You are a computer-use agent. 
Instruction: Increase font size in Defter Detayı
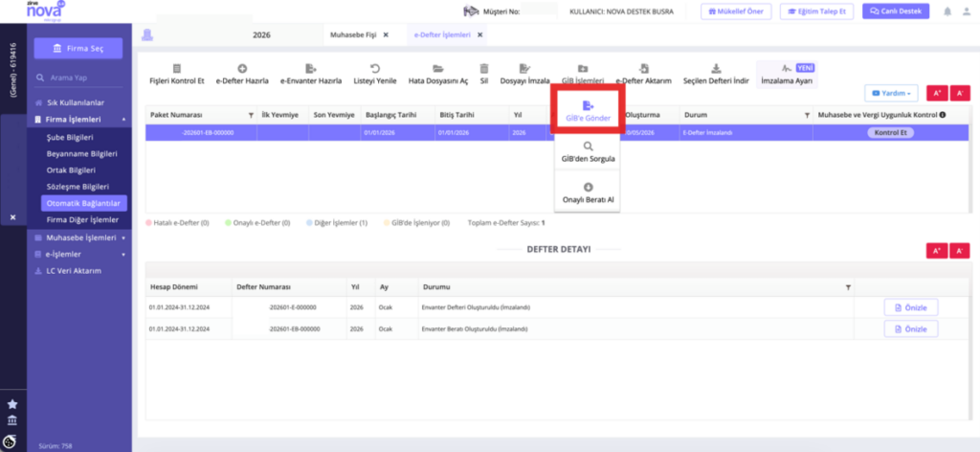coord(936,251)
